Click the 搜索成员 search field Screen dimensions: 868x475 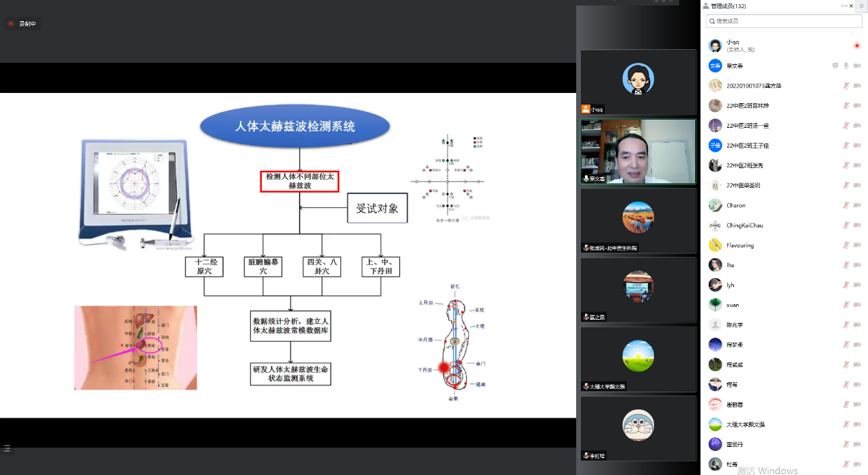[x=783, y=21]
